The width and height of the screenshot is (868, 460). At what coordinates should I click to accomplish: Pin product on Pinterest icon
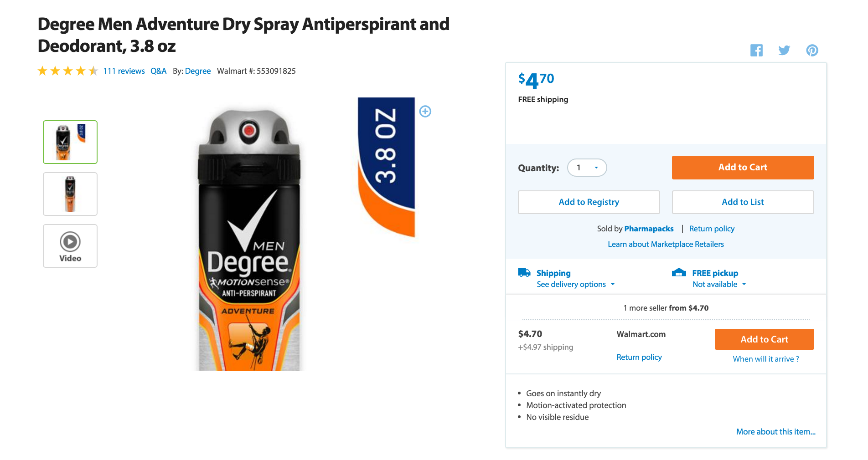(x=812, y=50)
